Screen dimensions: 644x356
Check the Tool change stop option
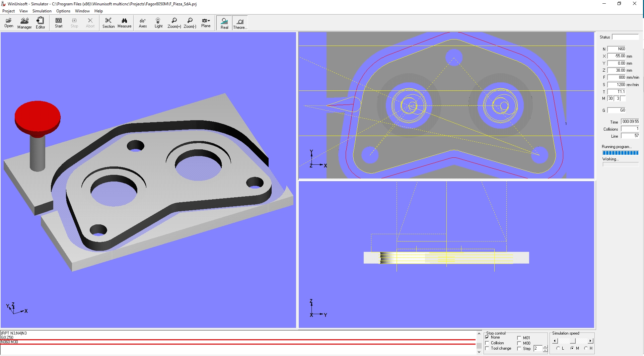487,348
